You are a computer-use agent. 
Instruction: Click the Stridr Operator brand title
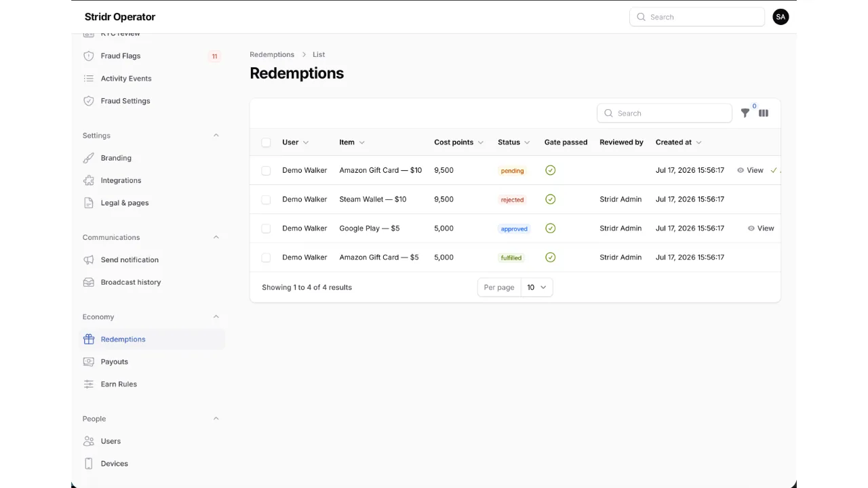(x=120, y=17)
